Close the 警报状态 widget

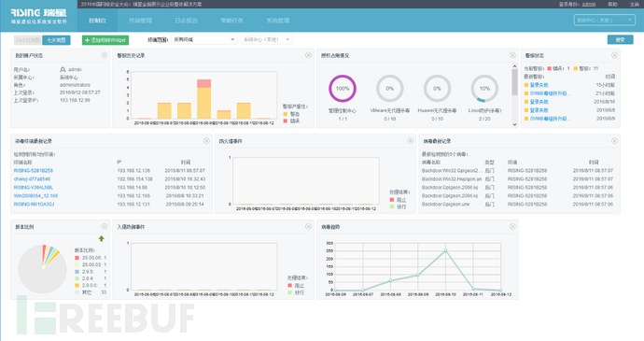614,55
